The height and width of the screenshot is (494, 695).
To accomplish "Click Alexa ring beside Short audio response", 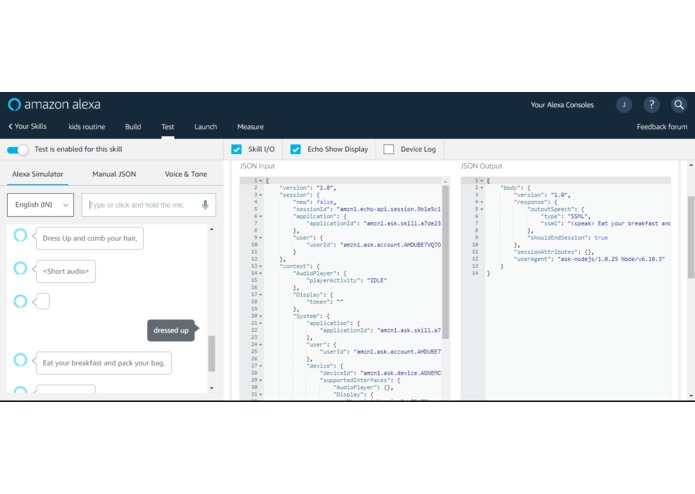I will tap(20, 268).
